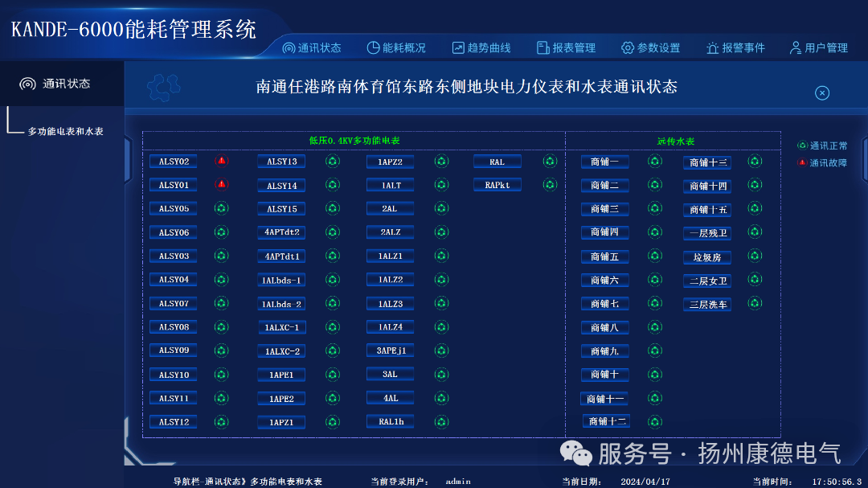Click the green status icon next to ALSY13
Image resolution: width=868 pixels, height=488 pixels.
(x=333, y=161)
